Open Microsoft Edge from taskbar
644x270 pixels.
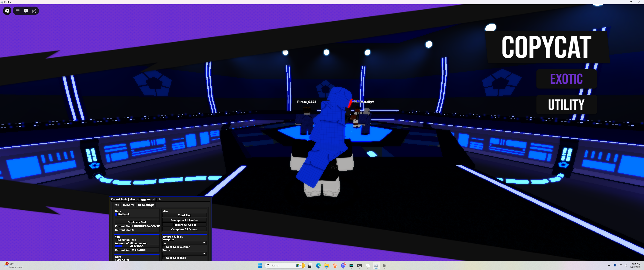[x=318, y=265]
